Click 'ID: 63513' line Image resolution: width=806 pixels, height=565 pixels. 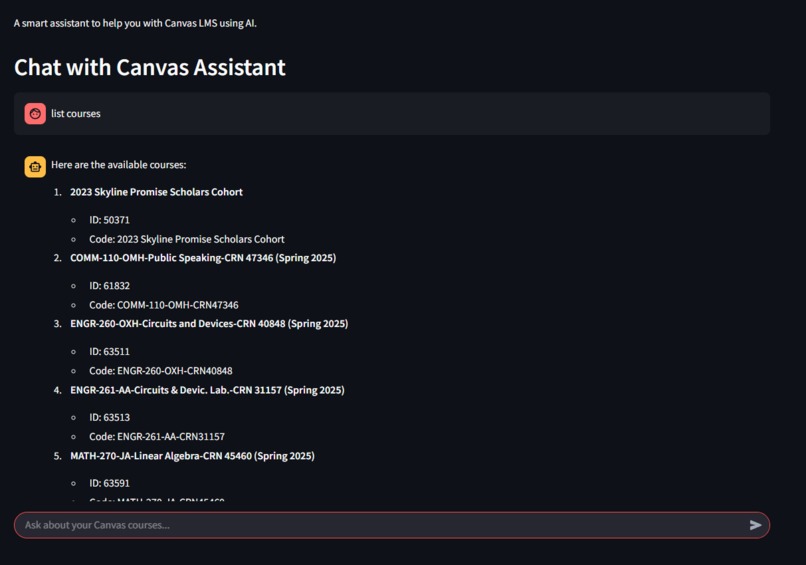(x=109, y=417)
